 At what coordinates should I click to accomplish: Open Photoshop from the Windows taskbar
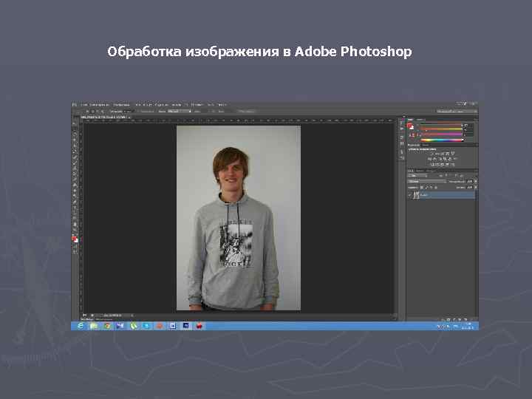pos(186,326)
